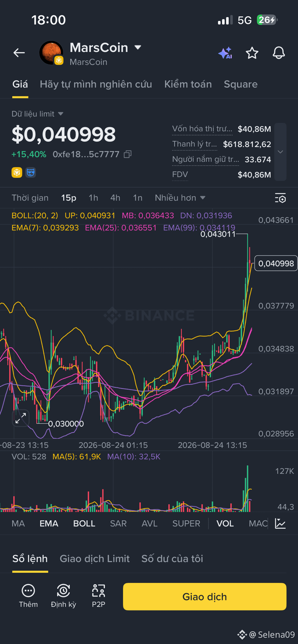298x644 pixels.
Task: Open Kiểm toán tab
Action: (x=188, y=84)
